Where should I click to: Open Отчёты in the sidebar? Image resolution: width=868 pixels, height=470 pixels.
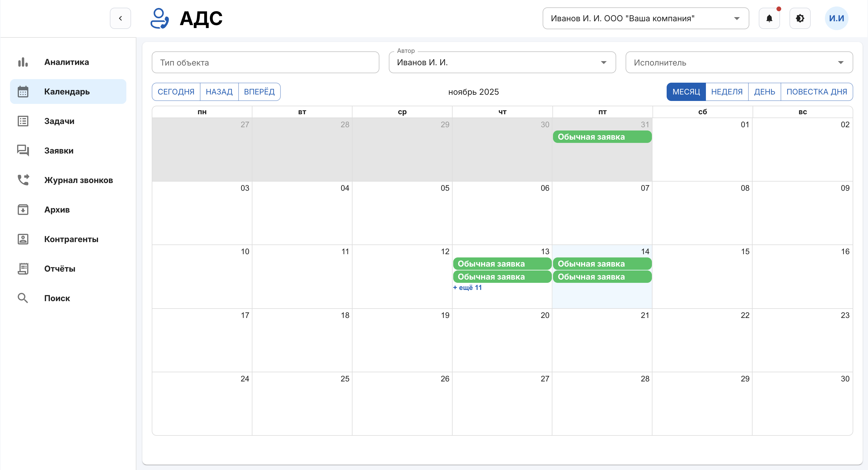pos(68,269)
